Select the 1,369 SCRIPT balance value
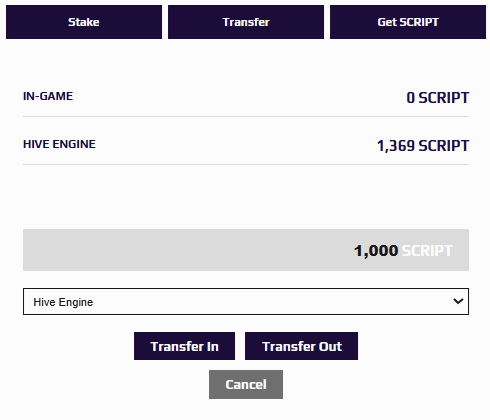The height and width of the screenshot is (420, 490). (x=423, y=146)
